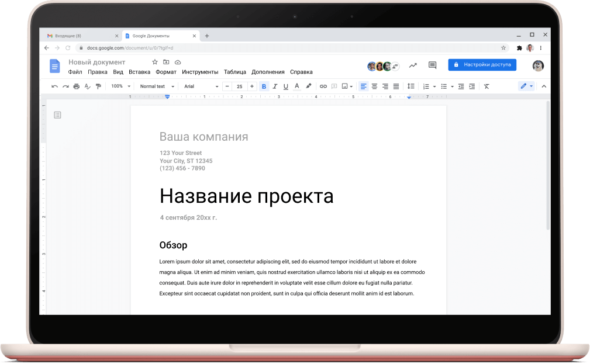Insert a link using the link icon
This screenshot has width=590, height=364.
(x=323, y=86)
